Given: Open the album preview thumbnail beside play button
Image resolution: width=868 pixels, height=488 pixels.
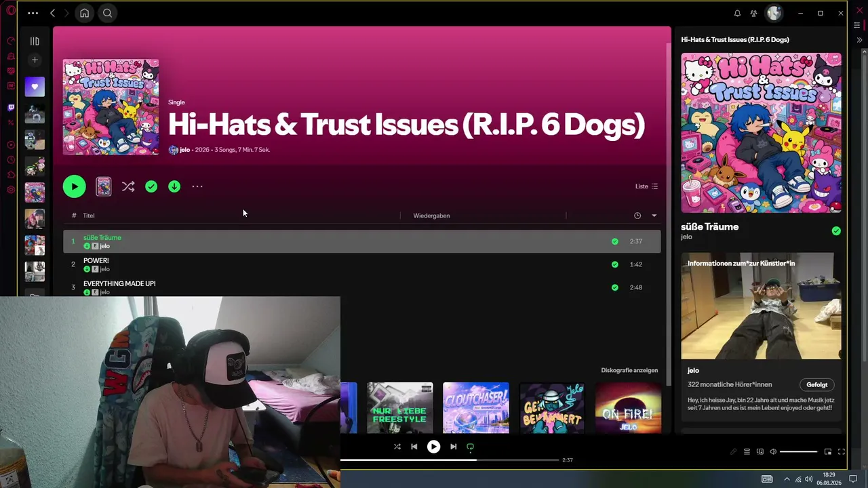Looking at the screenshot, I should click(x=104, y=186).
